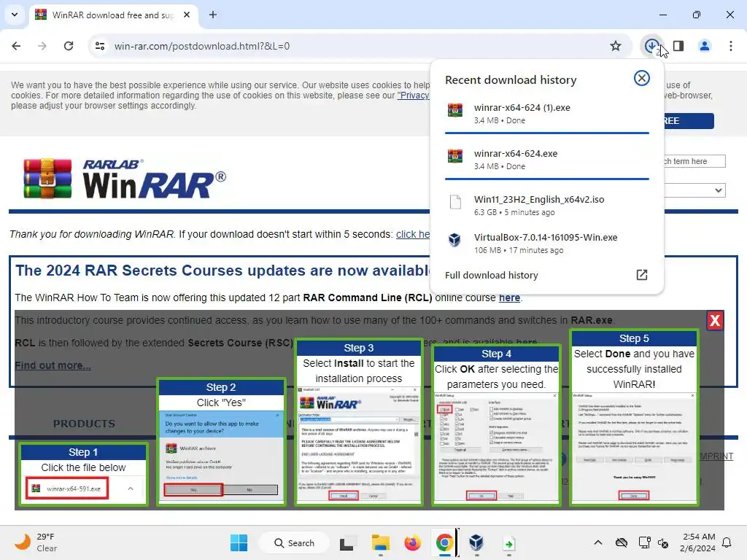The width and height of the screenshot is (747, 560).
Task: Open the browser side panel
Action: click(x=678, y=46)
